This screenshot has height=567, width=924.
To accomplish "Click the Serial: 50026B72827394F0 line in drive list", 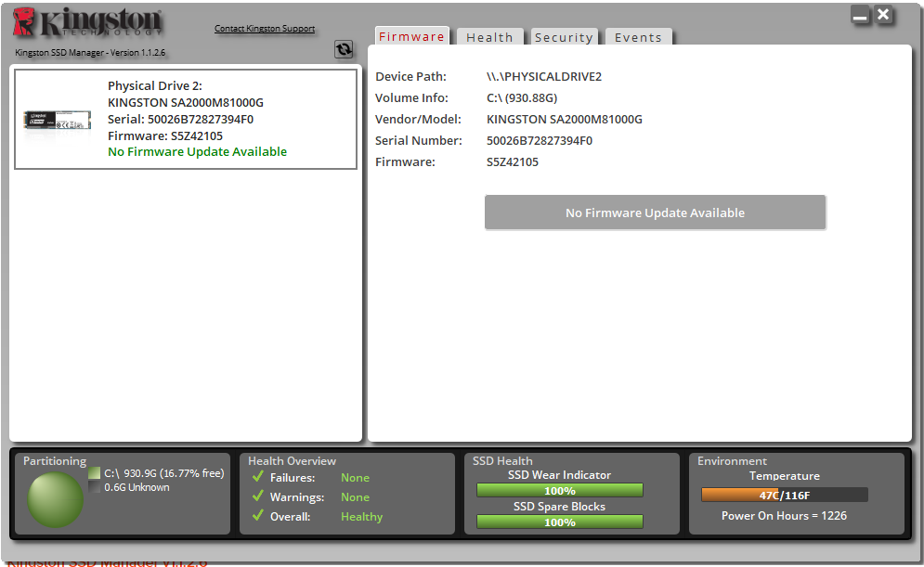I will pos(180,119).
